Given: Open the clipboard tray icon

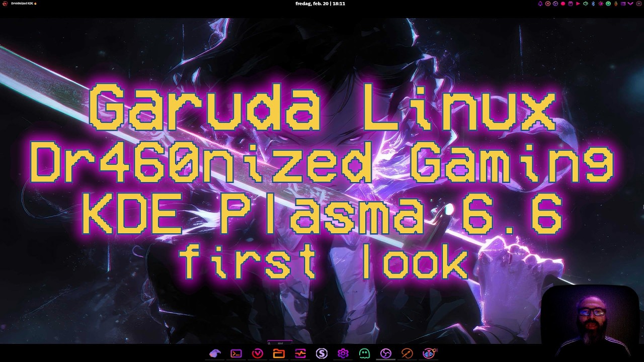Looking at the screenshot, I should [571, 4].
